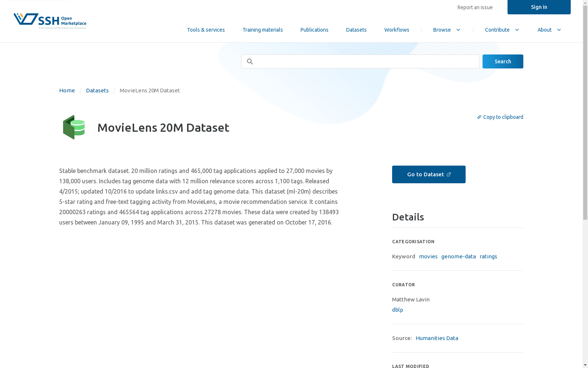Open Workflows navigation item
Image resolution: width=588 pixels, height=368 pixels.
pyautogui.click(x=397, y=30)
